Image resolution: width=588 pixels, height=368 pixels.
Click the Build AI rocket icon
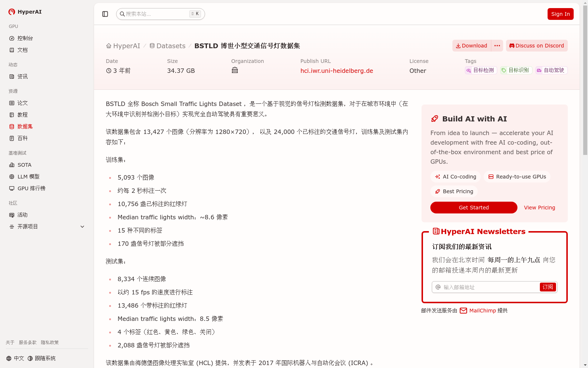(435, 118)
